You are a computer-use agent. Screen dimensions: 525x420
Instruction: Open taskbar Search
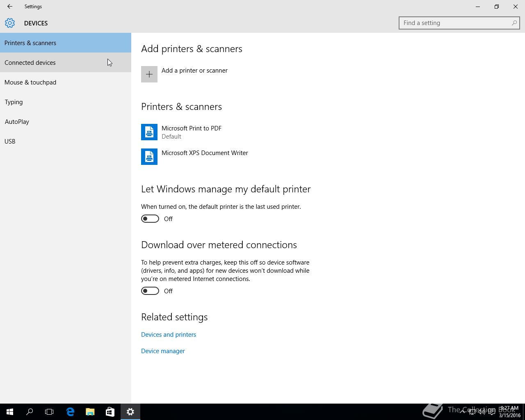coord(30,412)
